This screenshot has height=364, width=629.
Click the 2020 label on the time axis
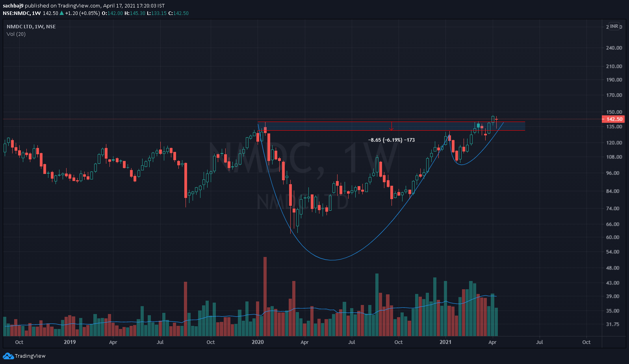258,342
